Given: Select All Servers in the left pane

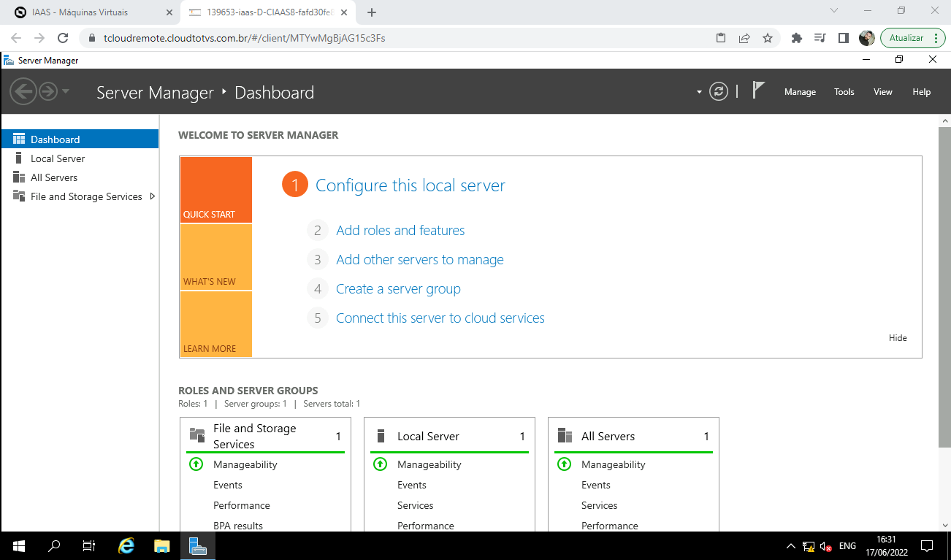Looking at the screenshot, I should point(80,177).
